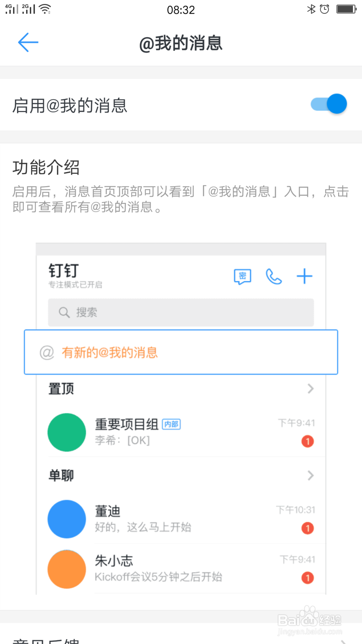Expand the 置顶 section chevron

[310, 389]
